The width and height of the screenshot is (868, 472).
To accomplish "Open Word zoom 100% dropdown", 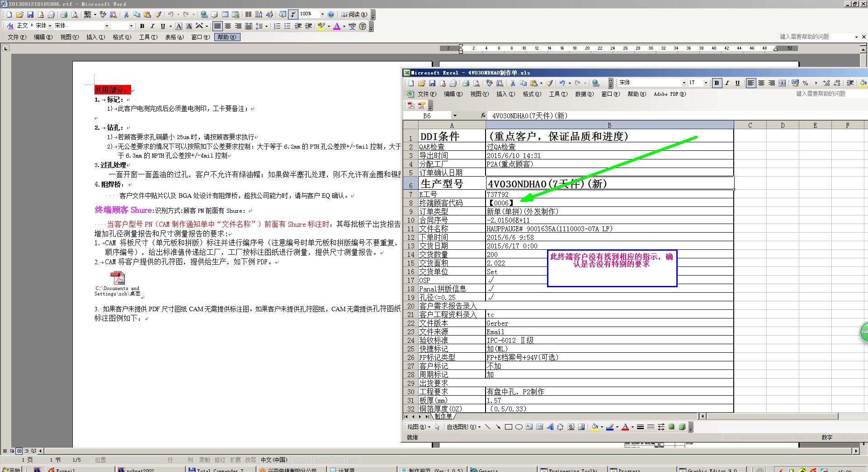I will 322,14.
